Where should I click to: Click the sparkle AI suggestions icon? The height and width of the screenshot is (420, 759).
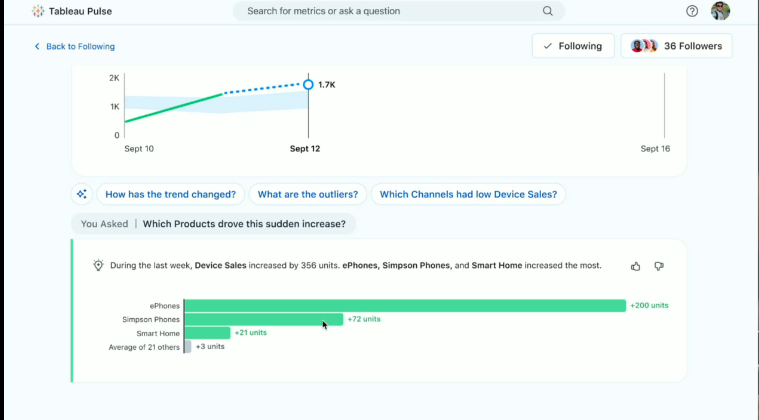81,194
